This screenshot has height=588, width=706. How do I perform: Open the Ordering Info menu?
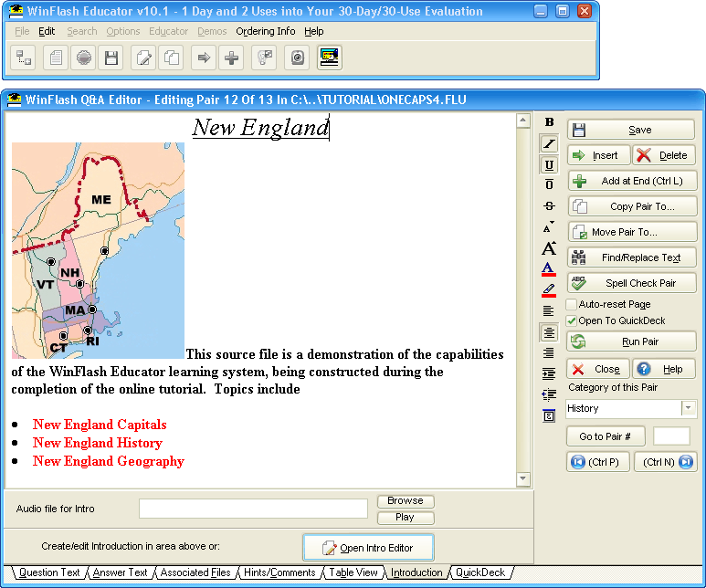pyautogui.click(x=265, y=31)
